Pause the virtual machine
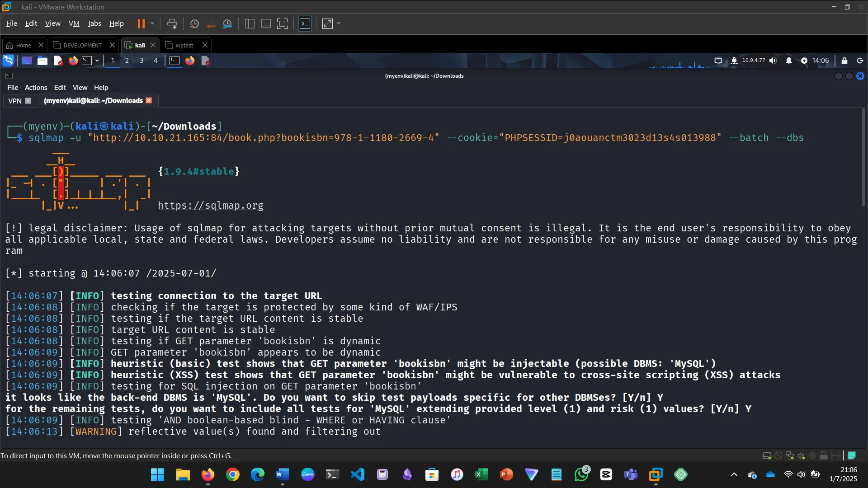 coord(141,23)
